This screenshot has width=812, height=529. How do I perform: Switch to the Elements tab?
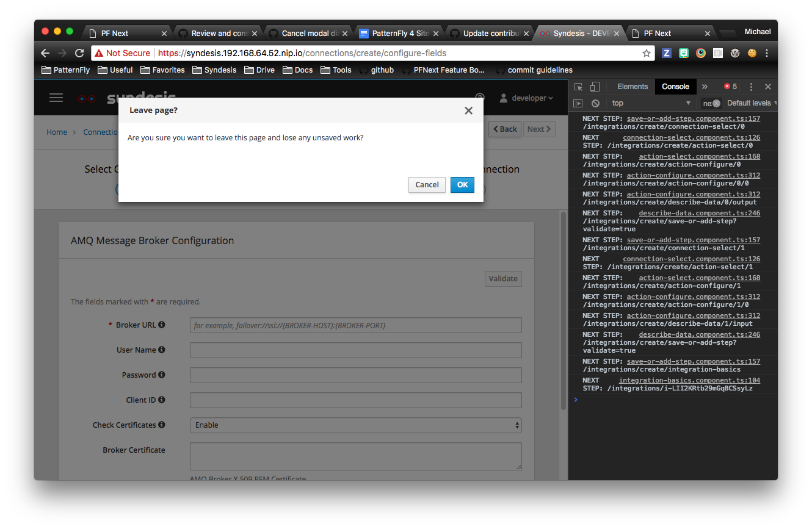coord(633,87)
